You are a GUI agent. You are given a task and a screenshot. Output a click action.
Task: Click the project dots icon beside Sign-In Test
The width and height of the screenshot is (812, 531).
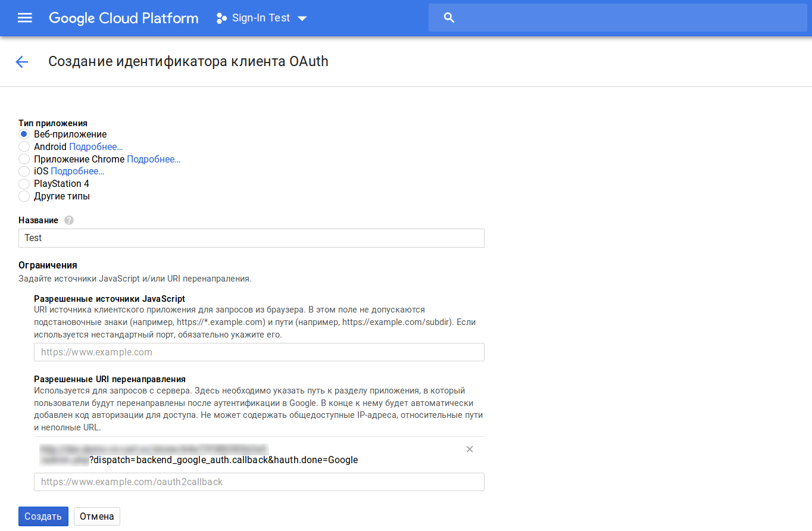(x=221, y=18)
